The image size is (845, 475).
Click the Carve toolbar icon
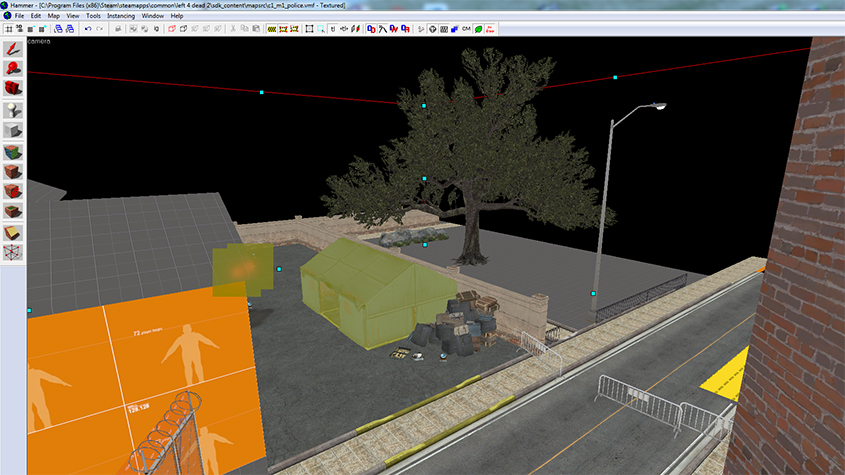tap(118, 29)
